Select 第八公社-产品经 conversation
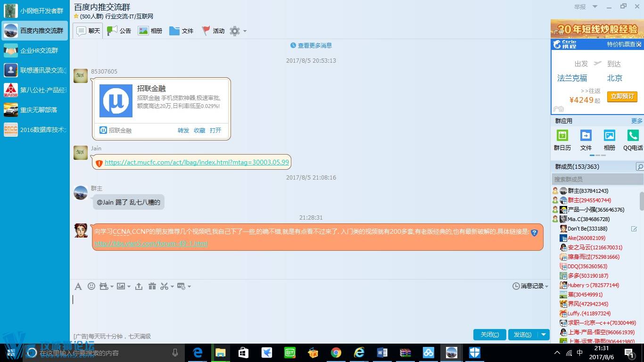This screenshot has width=644, height=362. [35, 90]
